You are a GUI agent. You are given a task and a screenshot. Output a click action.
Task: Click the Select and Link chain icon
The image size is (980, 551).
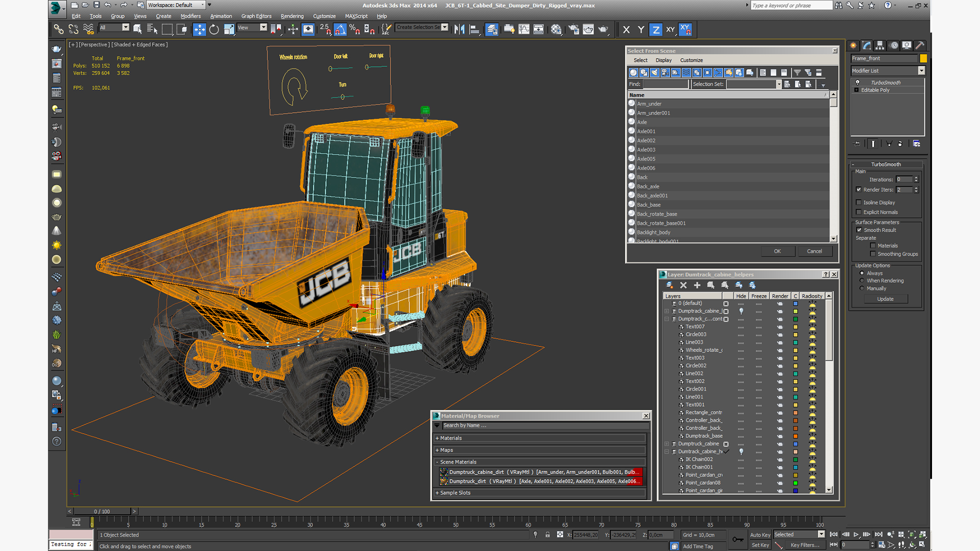[x=59, y=30]
